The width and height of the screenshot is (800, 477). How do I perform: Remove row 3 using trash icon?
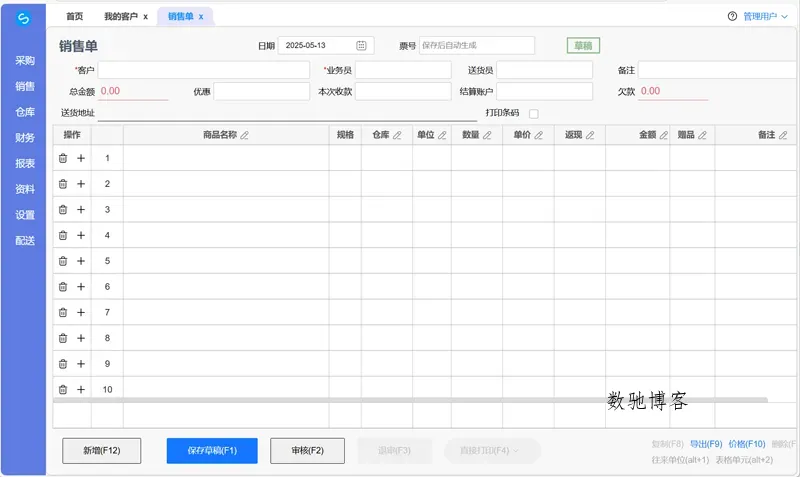(x=63, y=210)
